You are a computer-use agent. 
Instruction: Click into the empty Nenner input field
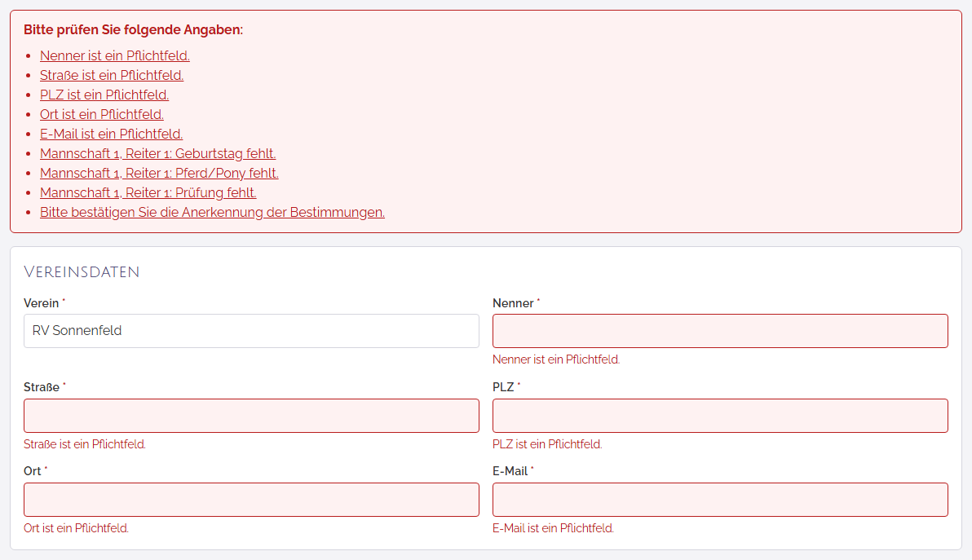pos(720,331)
